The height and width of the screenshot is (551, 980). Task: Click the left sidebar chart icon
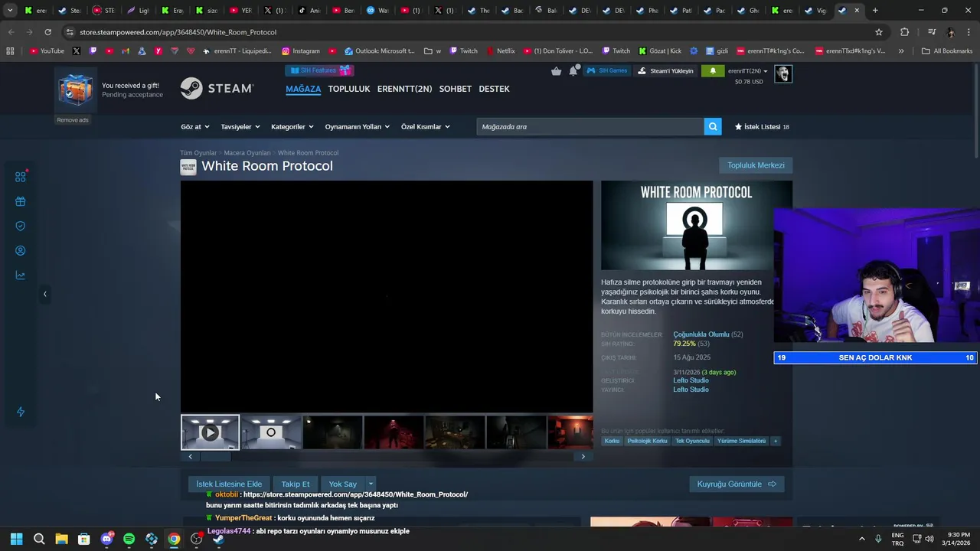[21, 275]
